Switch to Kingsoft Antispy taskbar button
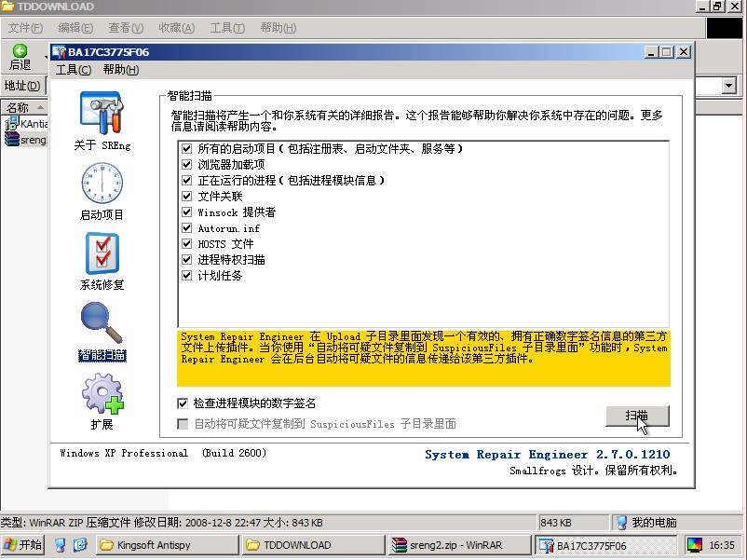The width and height of the screenshot is (747, 560). (x=168, y=545)
